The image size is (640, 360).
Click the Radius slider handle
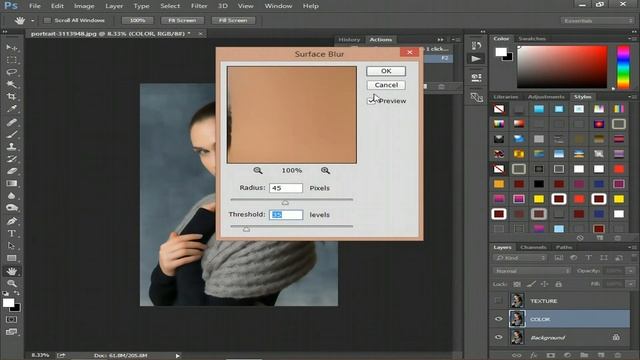(x=285, y=202)
